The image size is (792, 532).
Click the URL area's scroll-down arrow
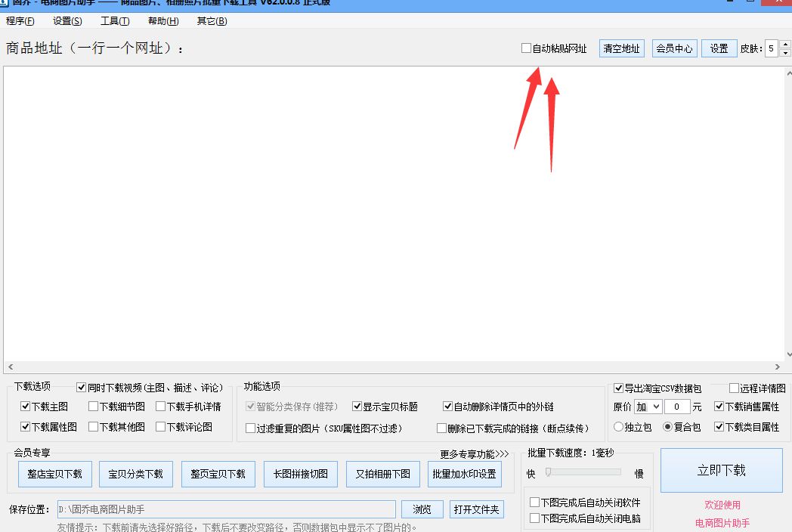(x=789, y=354)
